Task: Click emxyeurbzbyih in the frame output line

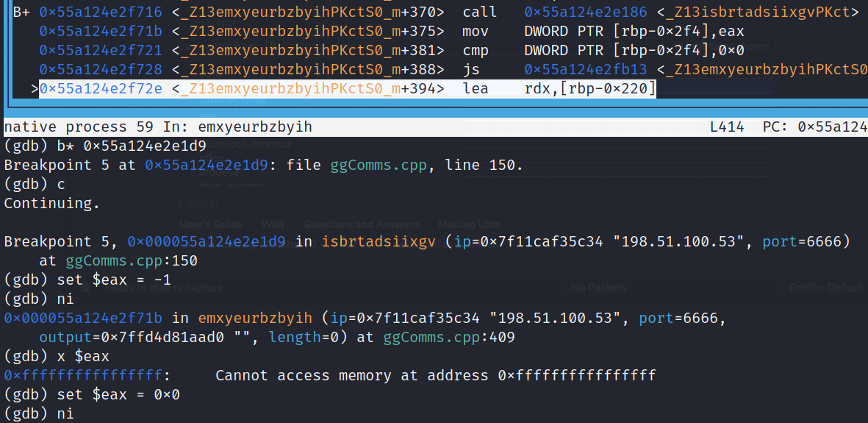Action: 255,319
